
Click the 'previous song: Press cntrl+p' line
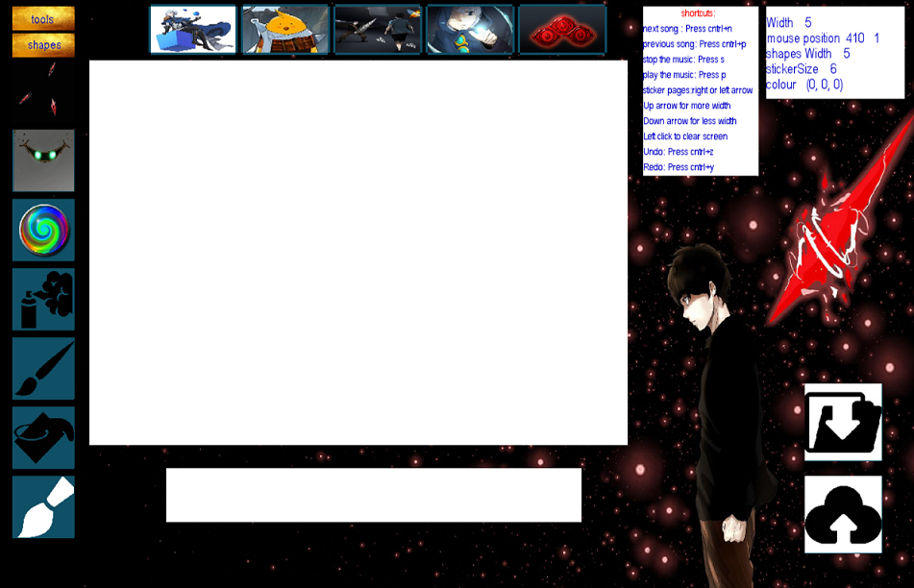tap(694, 44)
